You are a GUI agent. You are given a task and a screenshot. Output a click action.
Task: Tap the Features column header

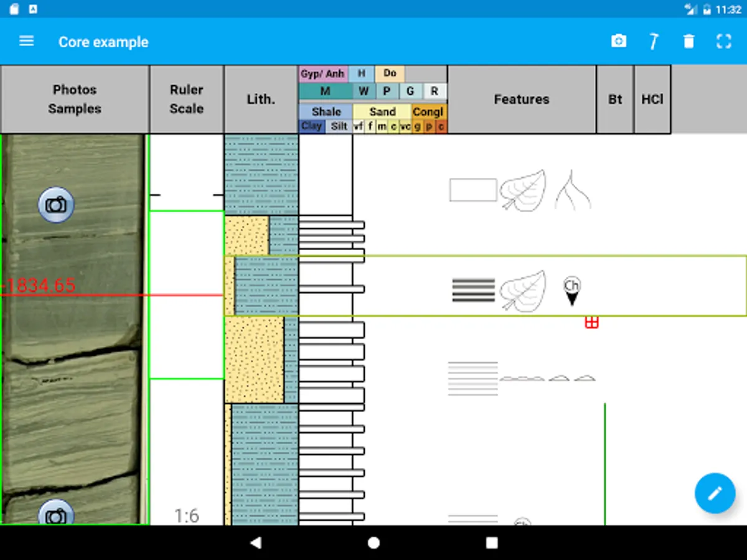point(522,99)
